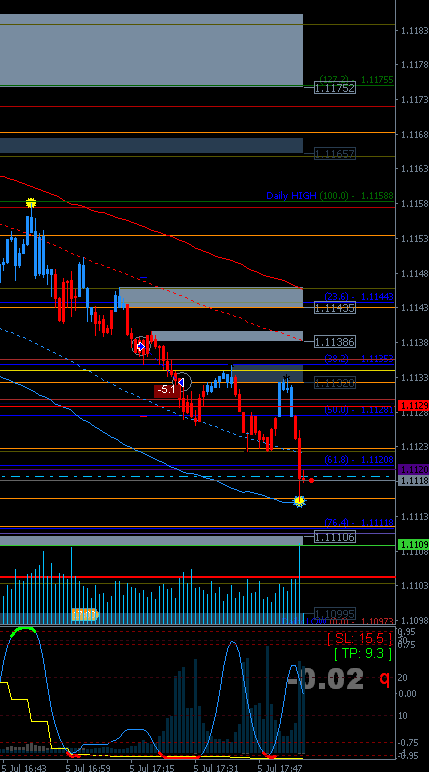Click the red 'q' symbol in the indicator panel
The width and height of the screenshot is (429, 772).
[384, 678]
